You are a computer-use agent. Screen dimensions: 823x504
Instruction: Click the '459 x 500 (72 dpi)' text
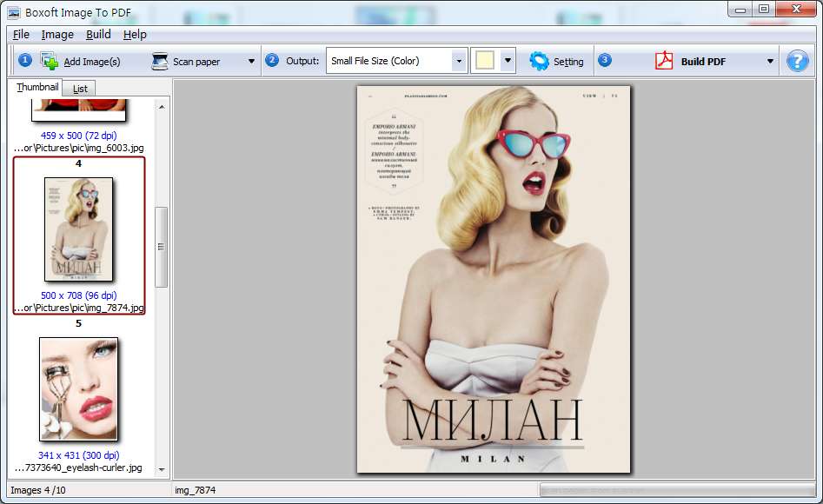click(79, 136)
